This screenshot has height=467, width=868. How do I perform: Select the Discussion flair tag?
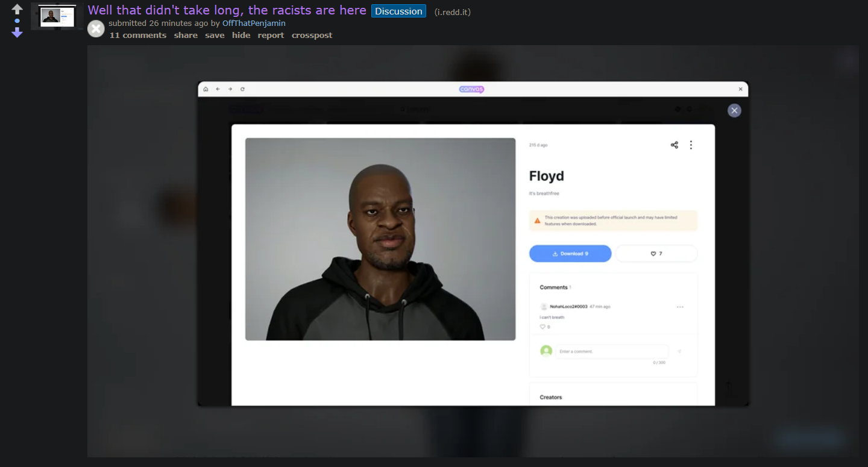tap(398, 11)
